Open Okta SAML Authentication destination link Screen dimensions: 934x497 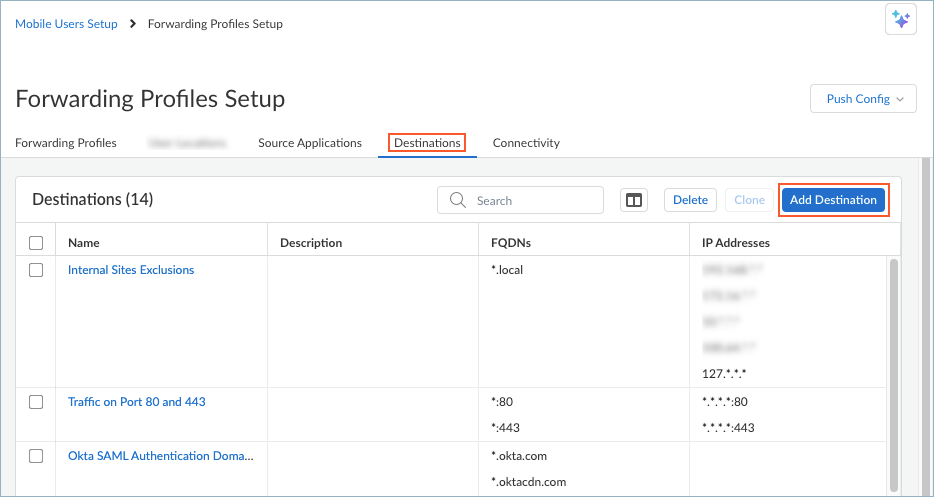pos(160,456)
